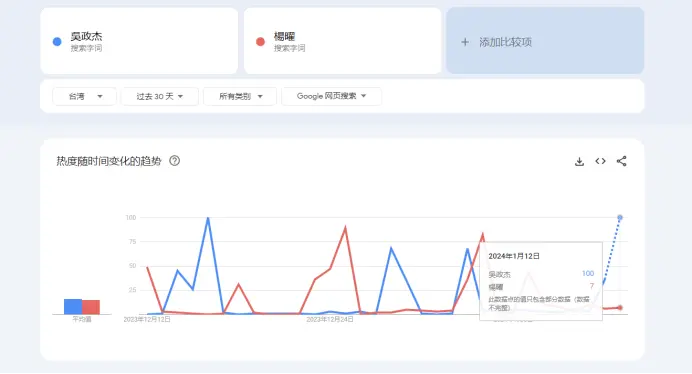The image size is (692, 374).
Task: Click the blue dot next to 吴政杰
Action: tap(57, 42)
